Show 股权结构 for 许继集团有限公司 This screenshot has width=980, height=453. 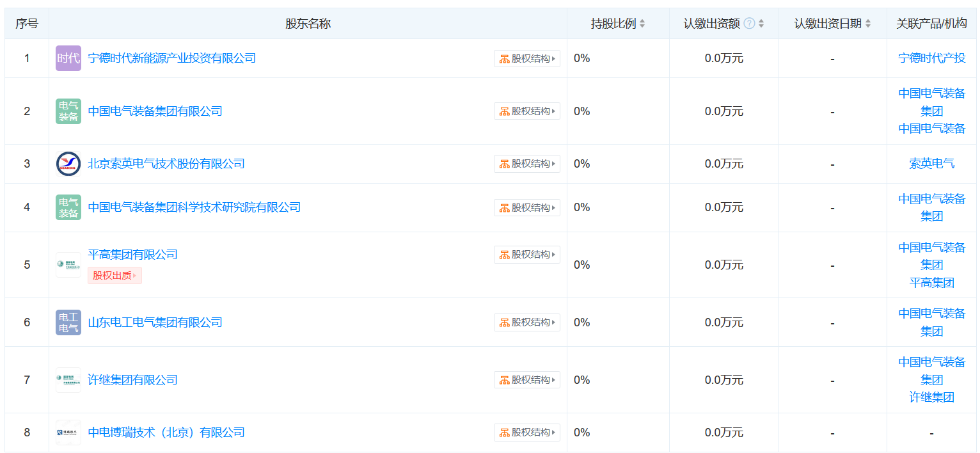click(x=527, y=380)
